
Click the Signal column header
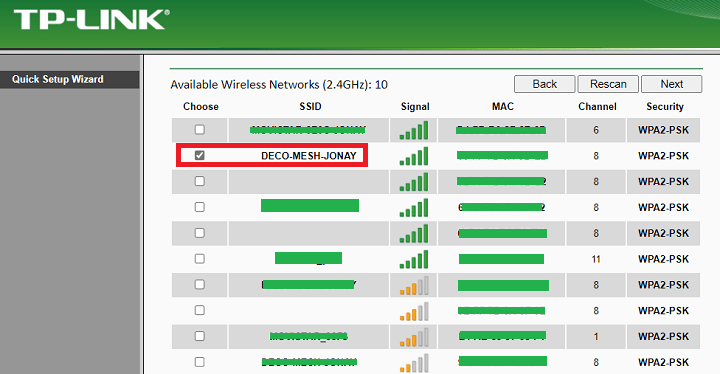tap(415, 106)
